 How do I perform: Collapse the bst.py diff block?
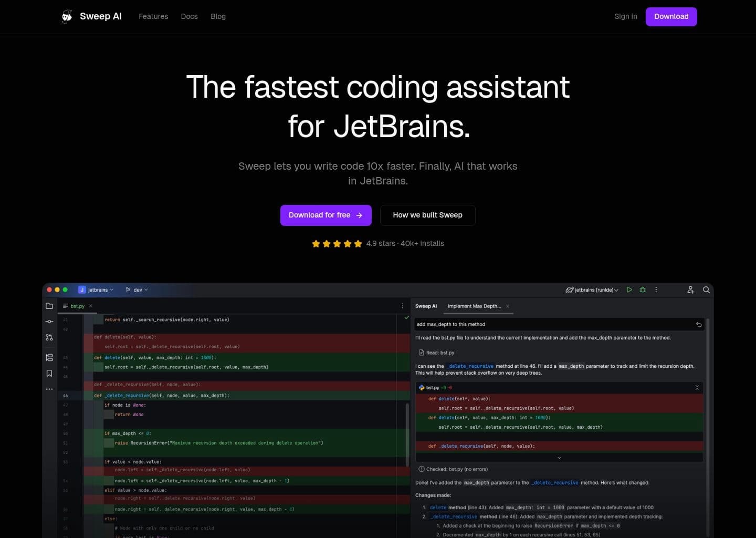point(697,388)
